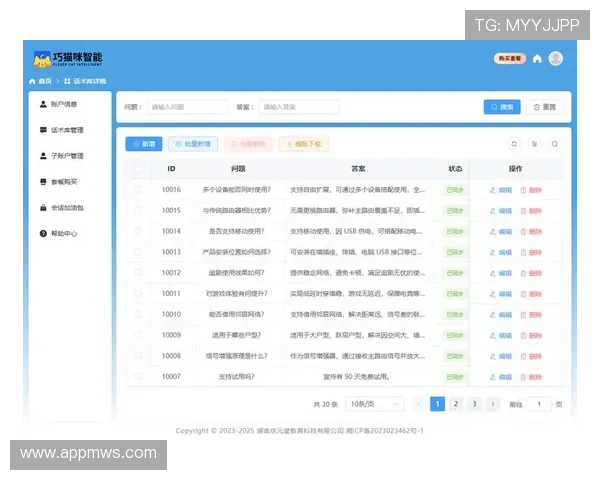Focus the jump-to-page input field
This screenshot has width=600, height=480.
coord(539,404)
